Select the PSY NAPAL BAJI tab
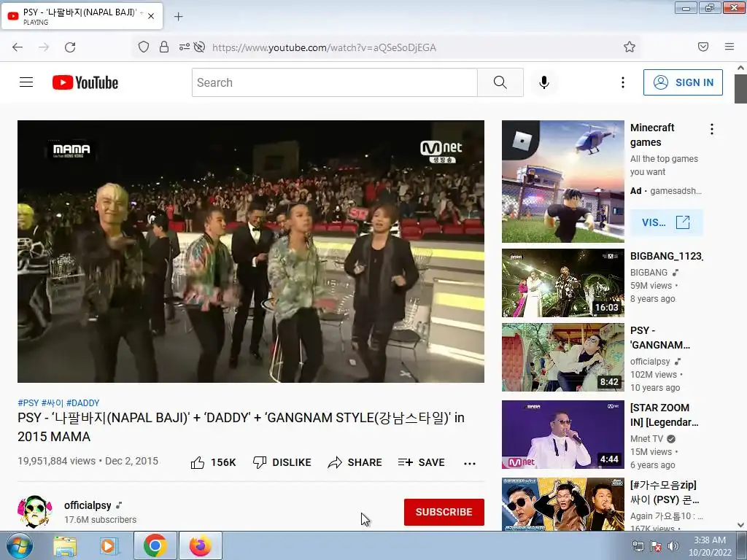Screen dimensions: 747x560 coord(82,16)
